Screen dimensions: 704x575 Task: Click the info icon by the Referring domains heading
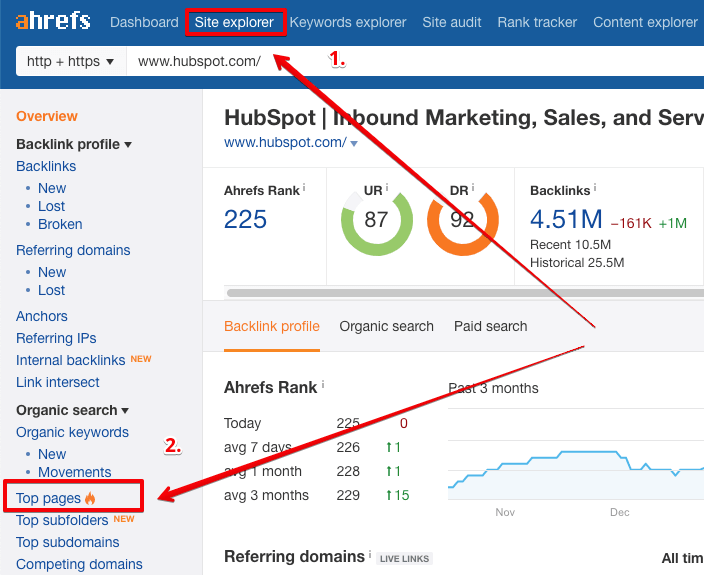[x=370, y=554]
